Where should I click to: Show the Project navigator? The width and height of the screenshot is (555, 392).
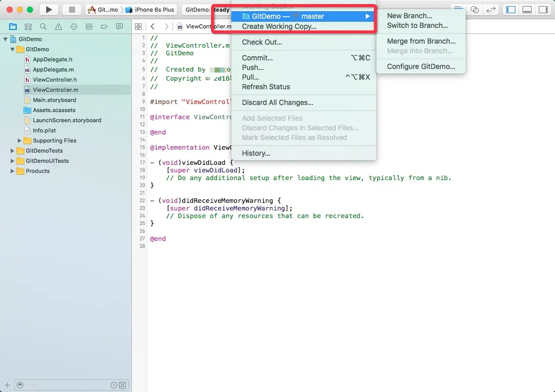click(13, 26)
